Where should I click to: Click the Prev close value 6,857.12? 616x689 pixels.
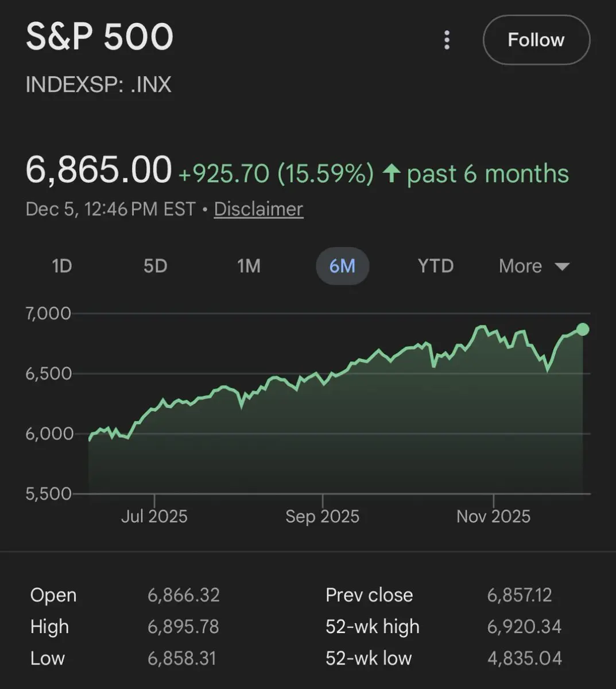tap(520, 595)
